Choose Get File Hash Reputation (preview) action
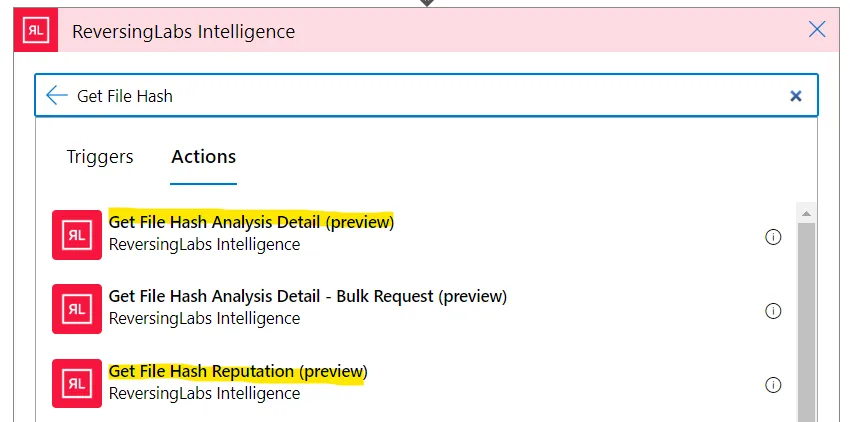This screenshot has width=850, height=422. pos(238,372)
